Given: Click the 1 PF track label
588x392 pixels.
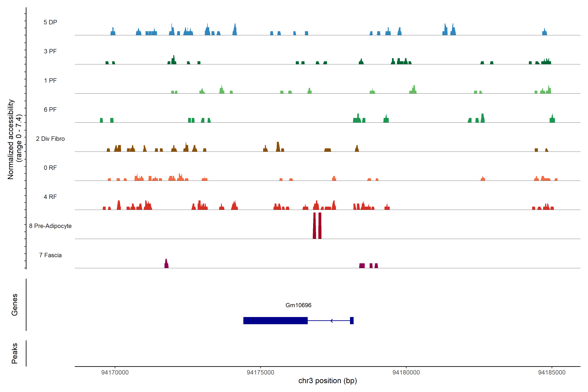Looking at the screenshot, I should coord(50,81).
